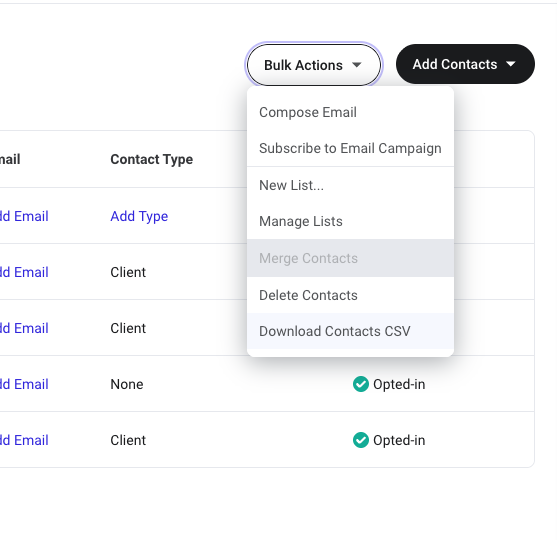Image resolution: width=557 pixels, height=540 pixels.
Task: Click the Contact Type column header
Action: [152, 159]
